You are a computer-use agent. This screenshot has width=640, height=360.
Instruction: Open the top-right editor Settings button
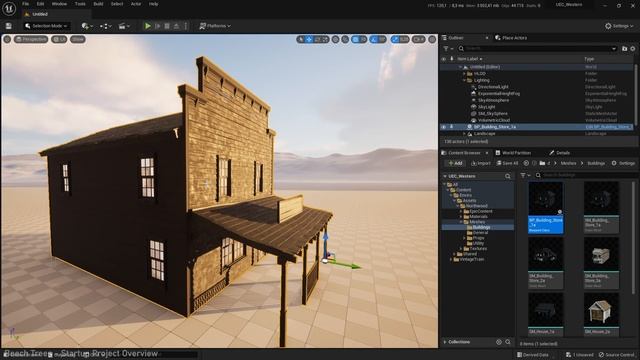click(x=619, y=26)
